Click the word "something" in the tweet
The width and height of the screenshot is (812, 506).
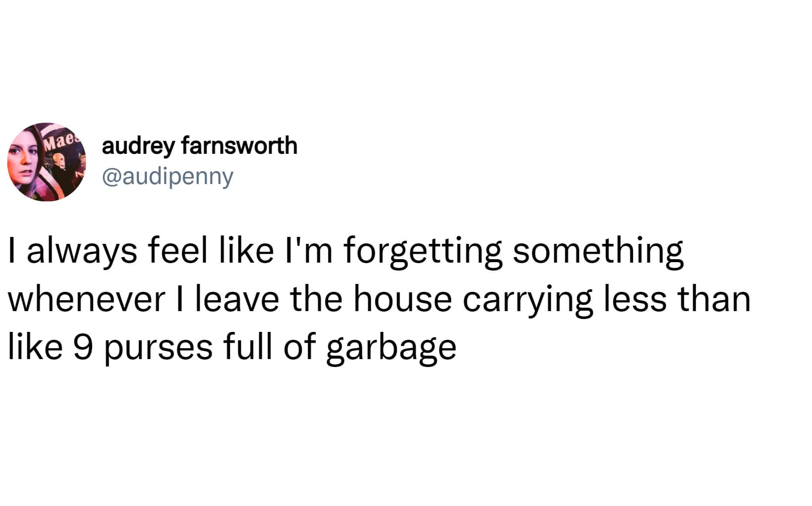click(x=598, y=251)
